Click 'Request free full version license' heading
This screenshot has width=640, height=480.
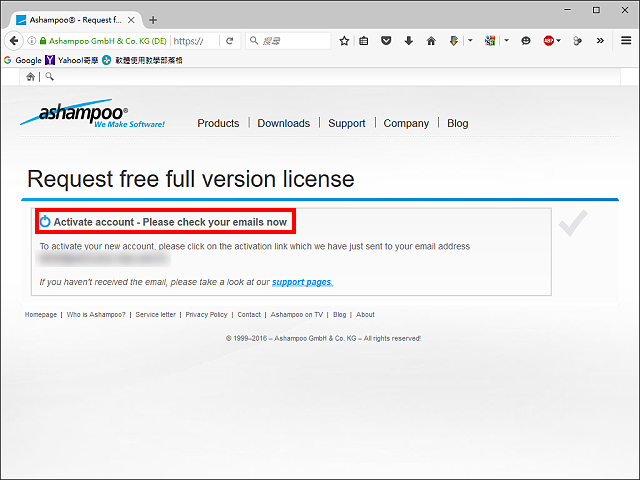point(191,179)
